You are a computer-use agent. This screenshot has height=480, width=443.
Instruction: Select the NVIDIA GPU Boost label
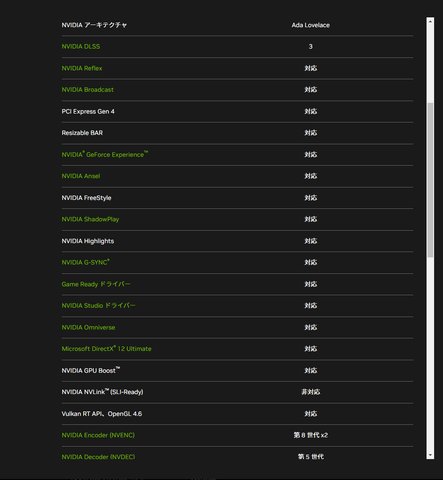pos(91,370)
